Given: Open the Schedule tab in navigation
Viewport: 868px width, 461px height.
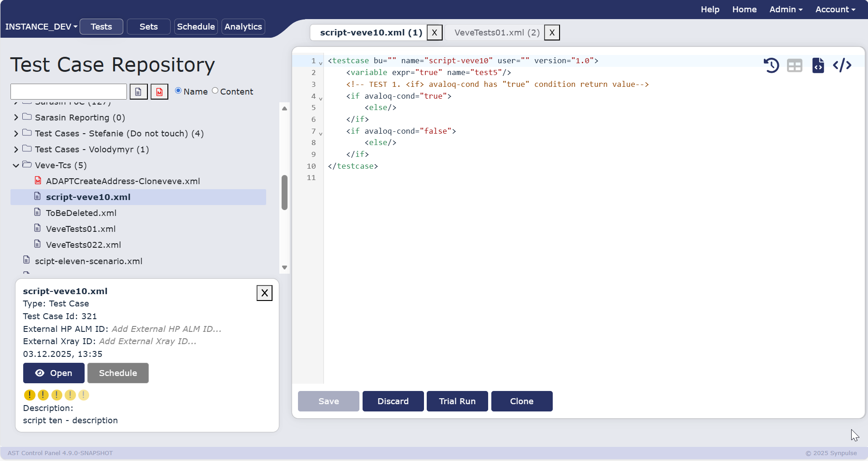Looking at the screenshot, I should (196, 27).
